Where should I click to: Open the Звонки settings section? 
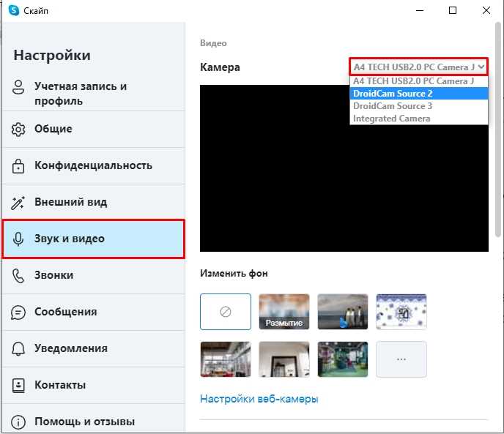click(x=94, y=276)
